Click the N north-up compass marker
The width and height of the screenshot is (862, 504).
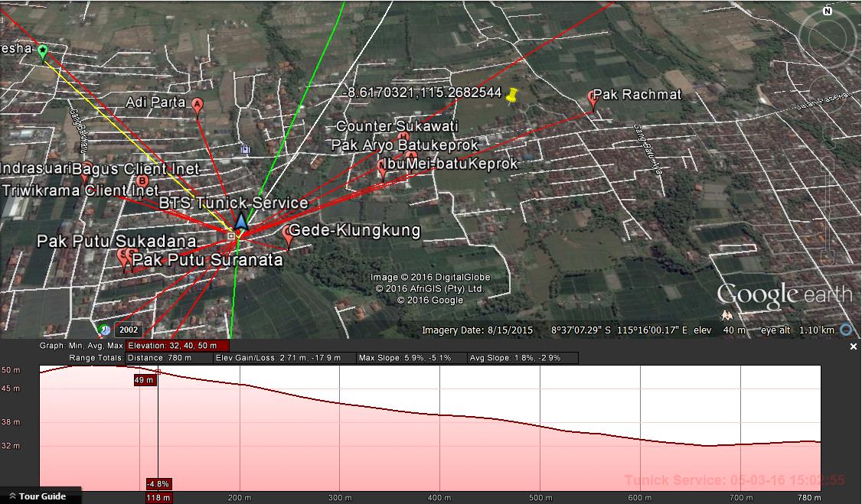(x=828, y=11)
